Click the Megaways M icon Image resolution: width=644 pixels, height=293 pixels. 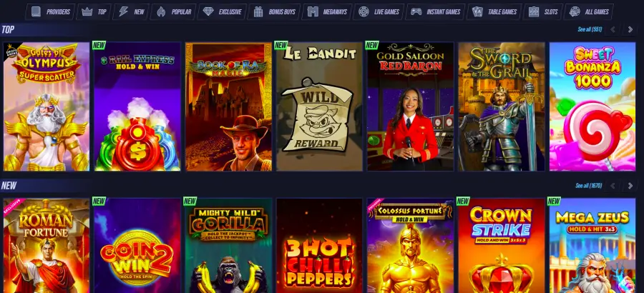[313, 12]
